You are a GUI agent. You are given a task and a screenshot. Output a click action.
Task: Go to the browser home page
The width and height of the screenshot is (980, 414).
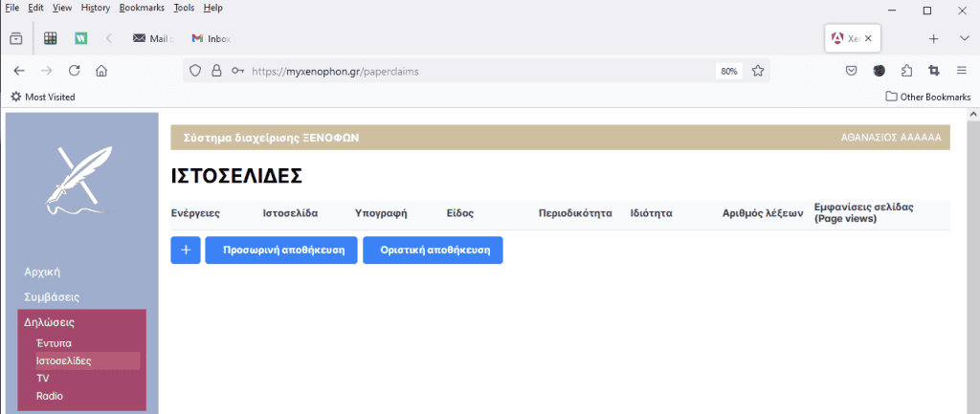click(x=101, y=70)
